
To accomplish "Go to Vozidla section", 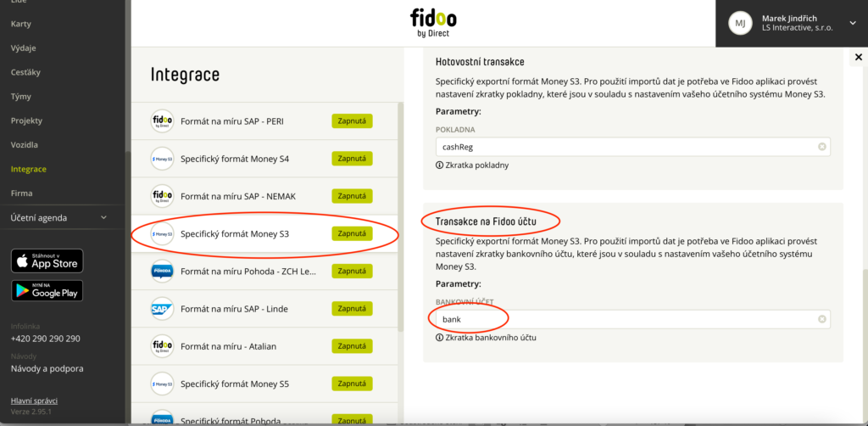I will 25,144.
